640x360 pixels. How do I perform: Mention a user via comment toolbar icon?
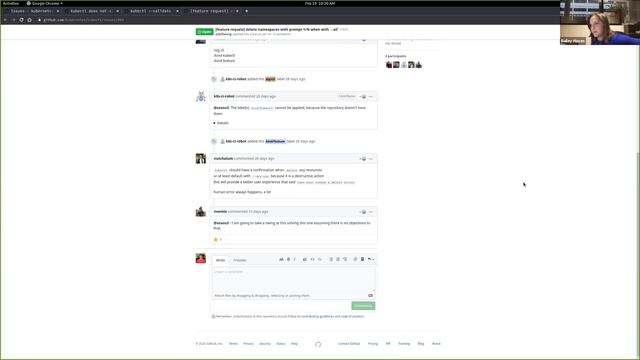[x=355, y=260]
